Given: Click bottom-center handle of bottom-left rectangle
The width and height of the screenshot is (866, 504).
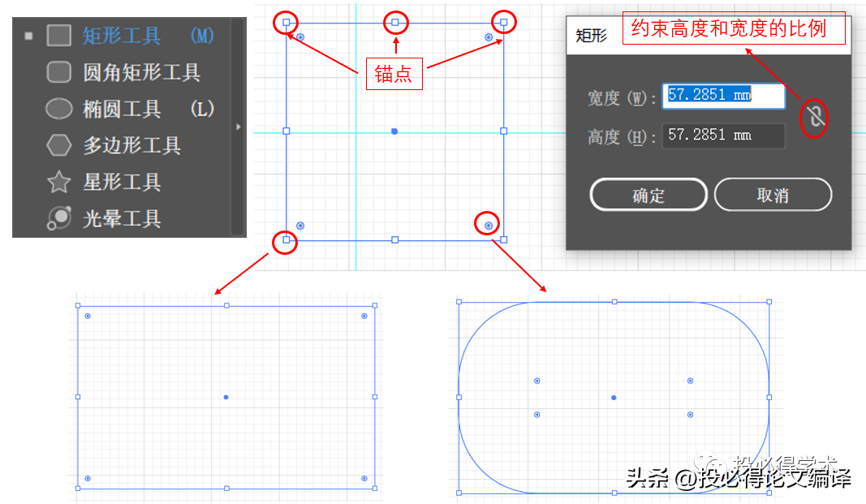Looking at the screenshot, I should tap(226, 489).
